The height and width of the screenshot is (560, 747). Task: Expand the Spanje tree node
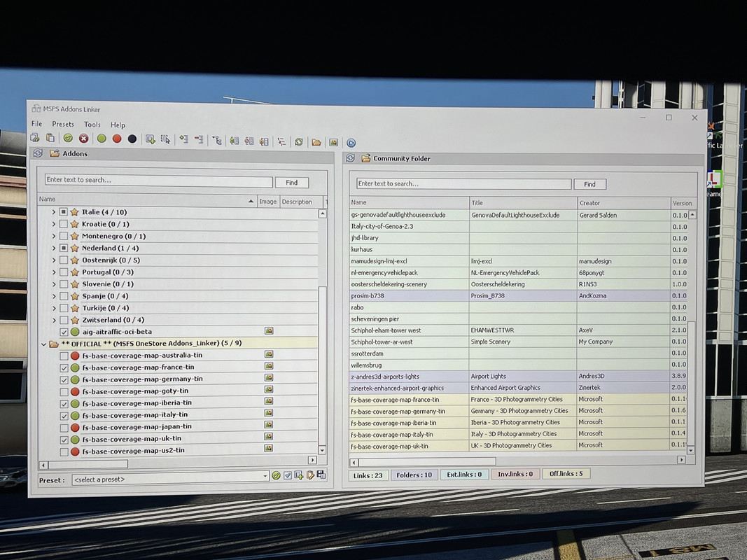pos(53,296)
